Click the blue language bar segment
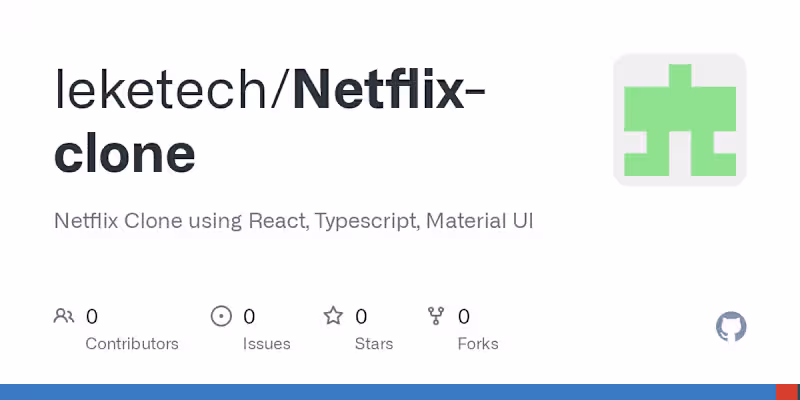Screen dimensions: 800x400 (x=388, y=392)
